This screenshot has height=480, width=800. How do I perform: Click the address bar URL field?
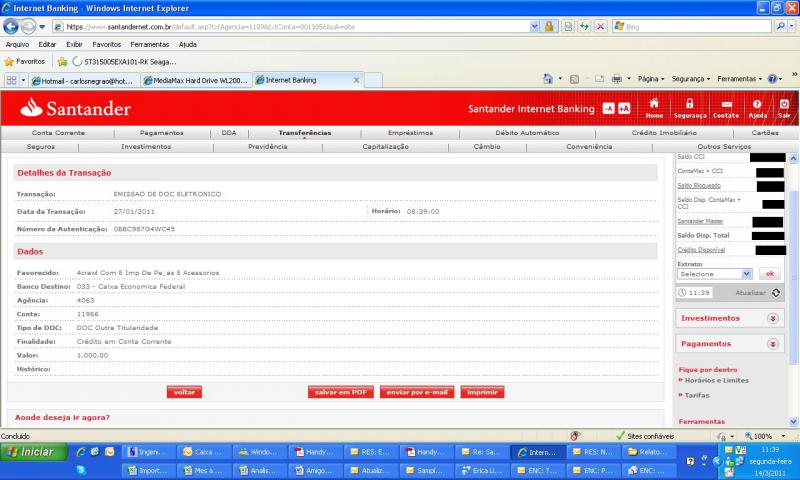coord(291,27)
